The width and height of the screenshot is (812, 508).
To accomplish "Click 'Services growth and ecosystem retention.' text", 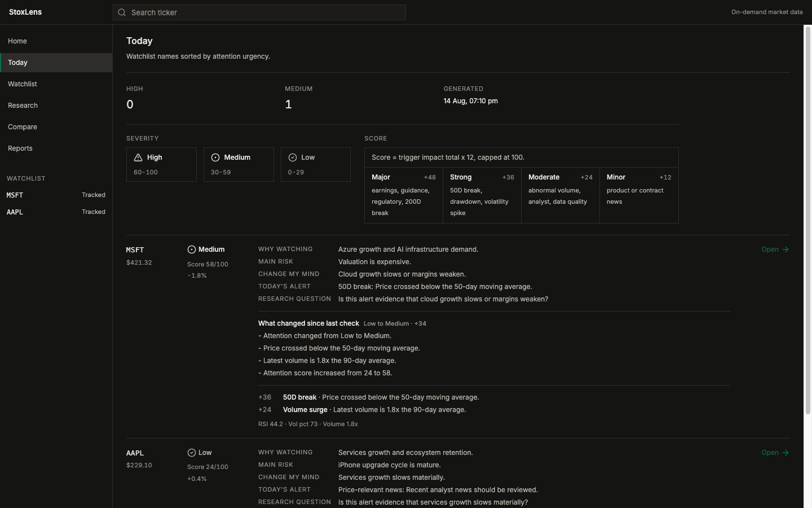I will point(405,453).
